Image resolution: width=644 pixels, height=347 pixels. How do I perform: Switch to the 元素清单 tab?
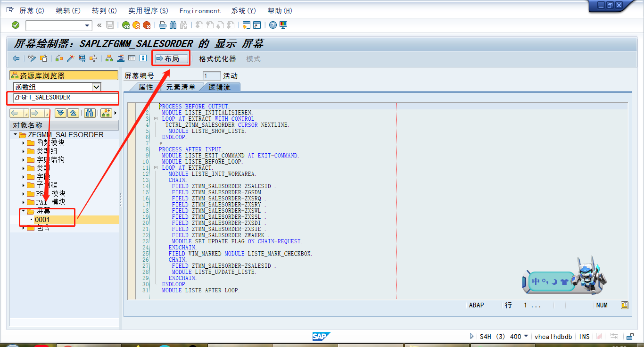[181, 87]
